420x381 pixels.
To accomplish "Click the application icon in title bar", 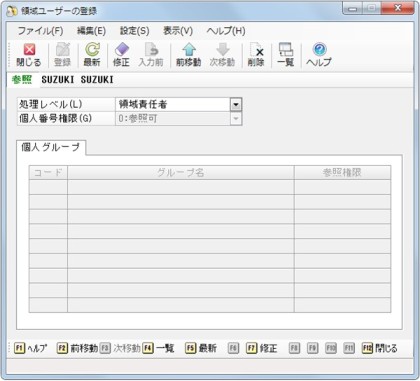I will point(12,11).
